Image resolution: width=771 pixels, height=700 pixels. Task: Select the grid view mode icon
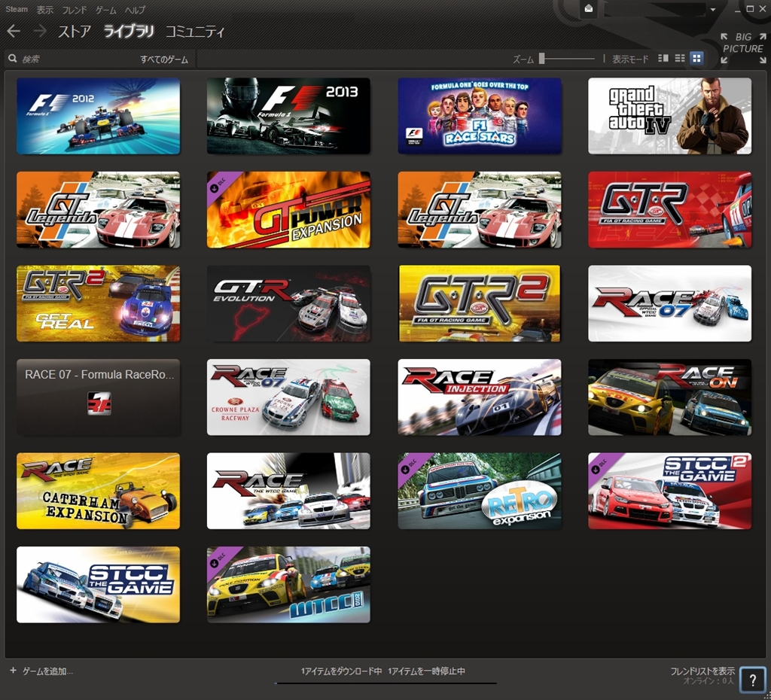[696, 58]
